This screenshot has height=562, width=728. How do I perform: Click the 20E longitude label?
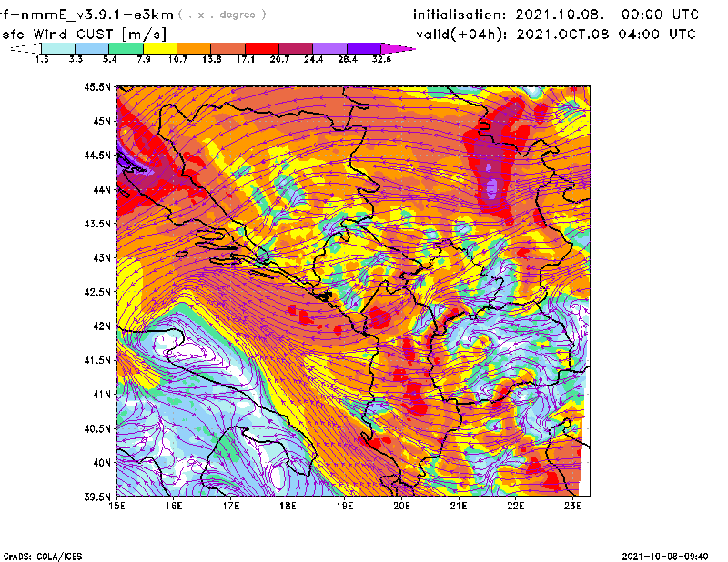401,507
